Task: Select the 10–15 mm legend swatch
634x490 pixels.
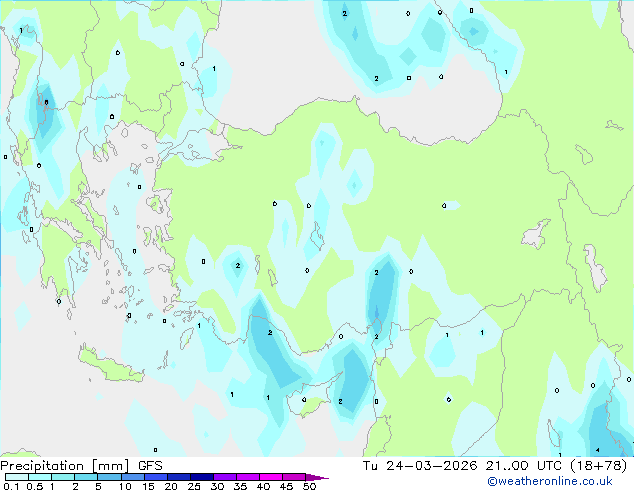Action: [132, 477]
